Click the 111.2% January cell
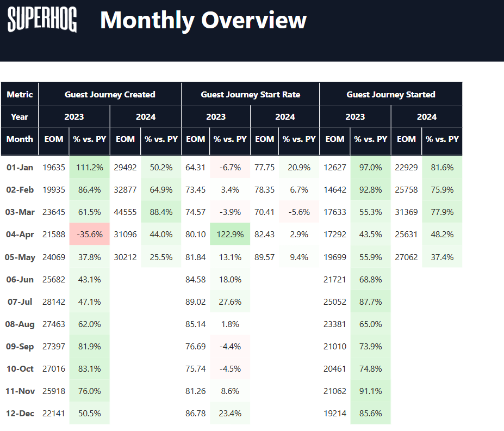 [89, 168]
